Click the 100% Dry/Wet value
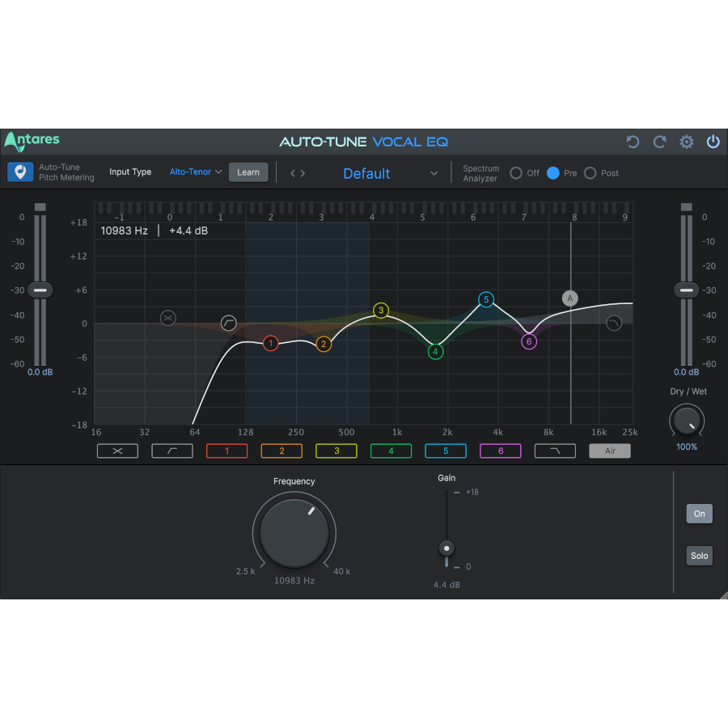Image resolution: width=728 pixels, height=728 pixels. point(687,447)
